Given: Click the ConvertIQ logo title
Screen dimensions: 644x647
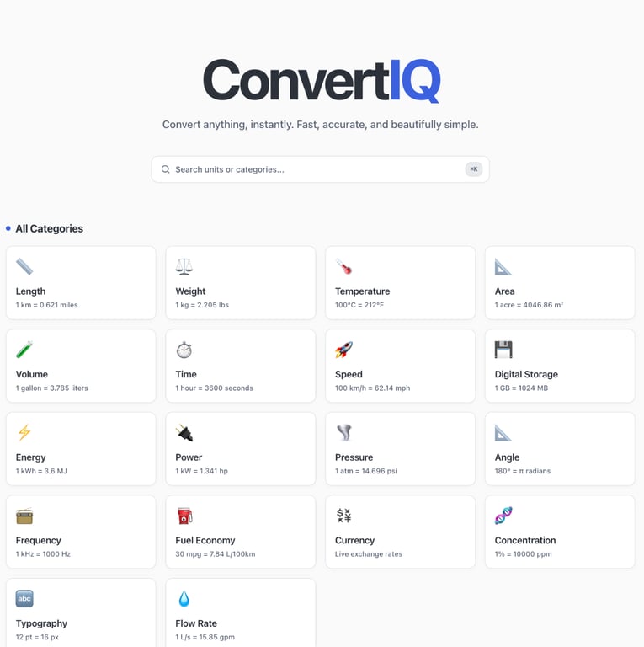Looking at the screenshot, I should click(x=322, y=80).
